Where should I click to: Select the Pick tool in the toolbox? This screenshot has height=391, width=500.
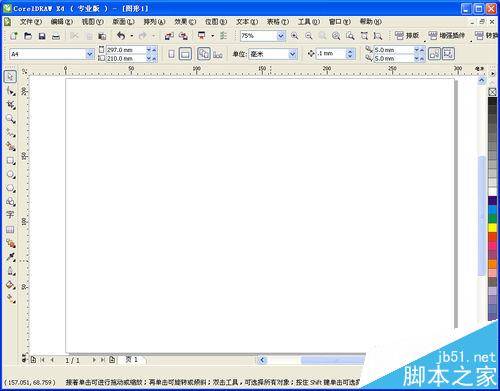point(10,77)
